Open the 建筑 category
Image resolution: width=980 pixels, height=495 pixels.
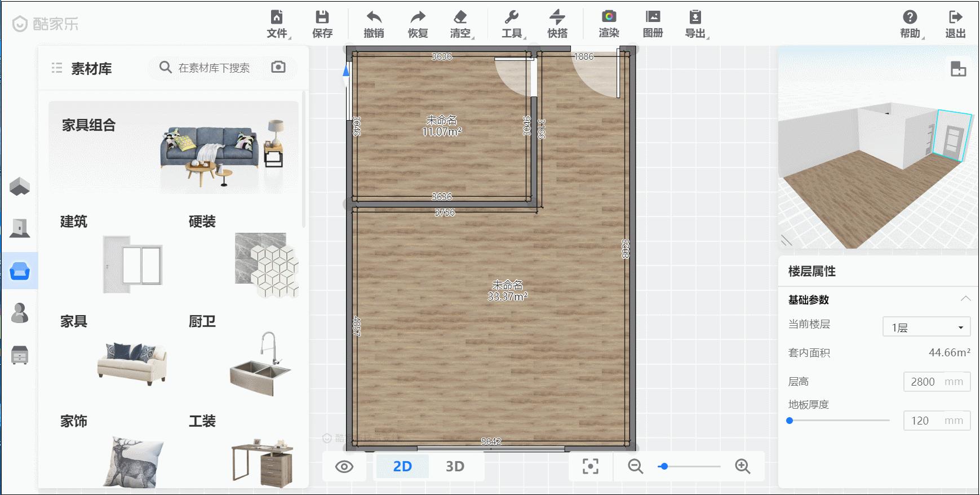click(x=112, y=254)
